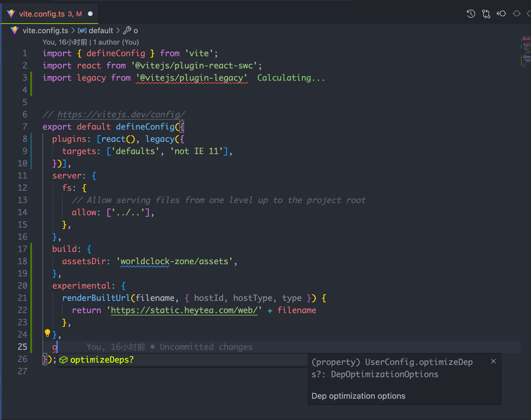The image size is (531, 420).
Task: Open the https://vitejs.dev/config/ comment link
Action: tap(121, 114)
